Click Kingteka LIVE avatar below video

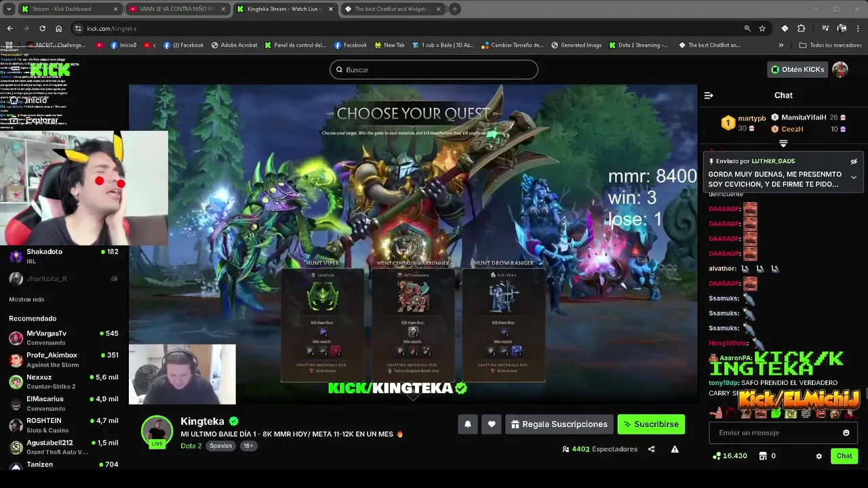(x=157, y=432)
